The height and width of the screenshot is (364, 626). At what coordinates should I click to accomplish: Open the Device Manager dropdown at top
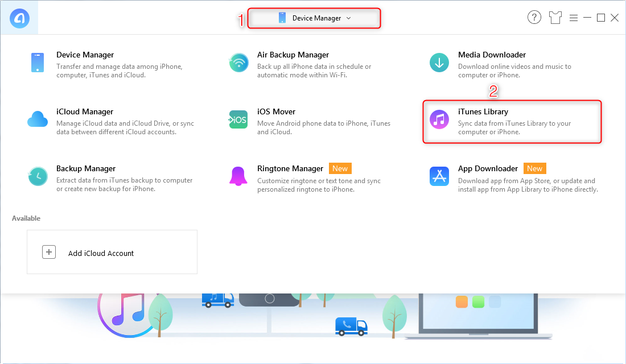314,18
